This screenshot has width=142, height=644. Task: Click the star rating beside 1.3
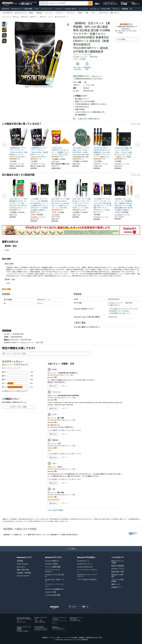coord(80,57)
